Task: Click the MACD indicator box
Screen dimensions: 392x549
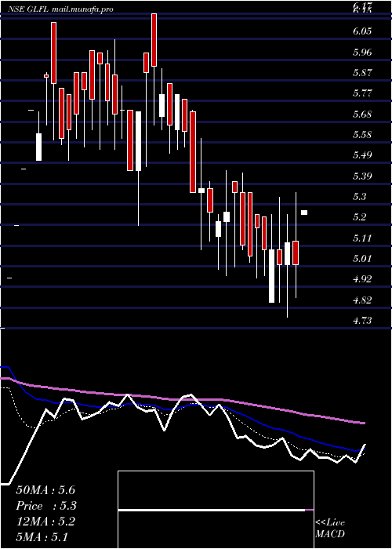Action: click(x=216, y=510)
